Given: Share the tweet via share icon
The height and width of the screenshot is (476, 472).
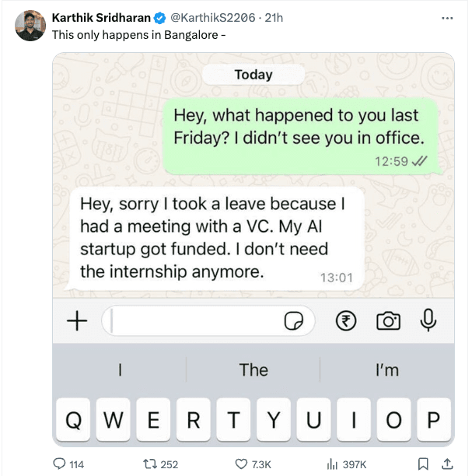Looking at the screenshot, I should [446, 464].
